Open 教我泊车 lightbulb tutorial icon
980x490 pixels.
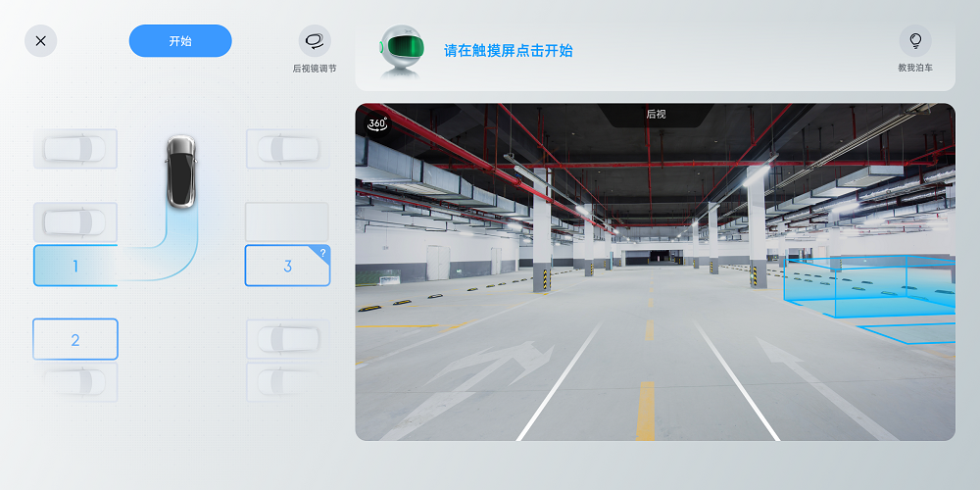point(915,41)
